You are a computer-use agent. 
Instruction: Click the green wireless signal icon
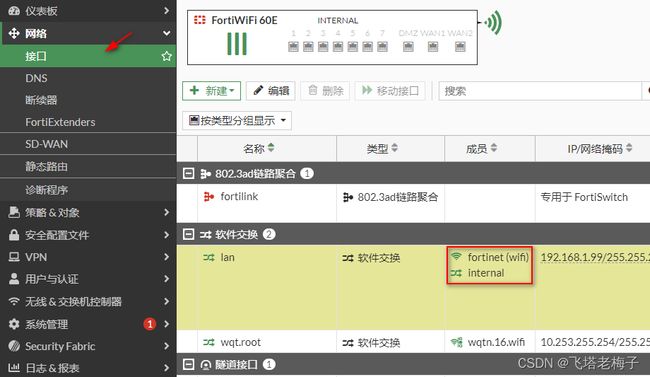coord(493,22)
